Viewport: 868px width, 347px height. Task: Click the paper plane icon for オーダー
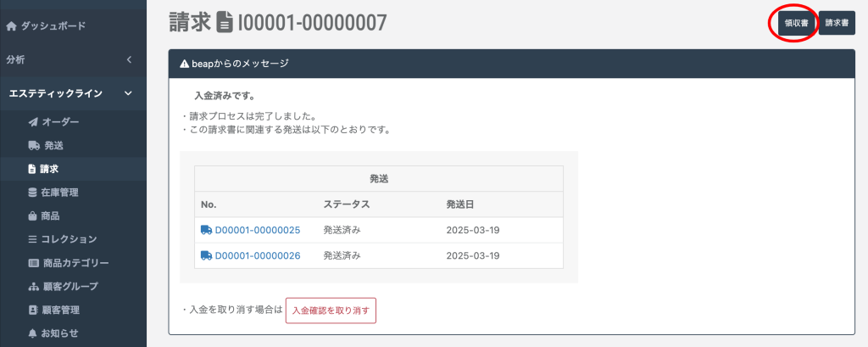(x=33, y=122)
